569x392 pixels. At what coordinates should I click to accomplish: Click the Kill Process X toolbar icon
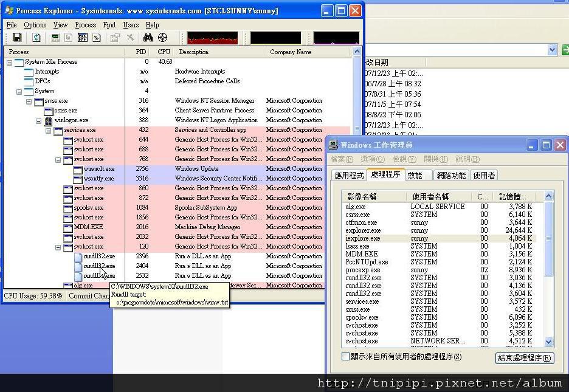[x=130, y=37]
